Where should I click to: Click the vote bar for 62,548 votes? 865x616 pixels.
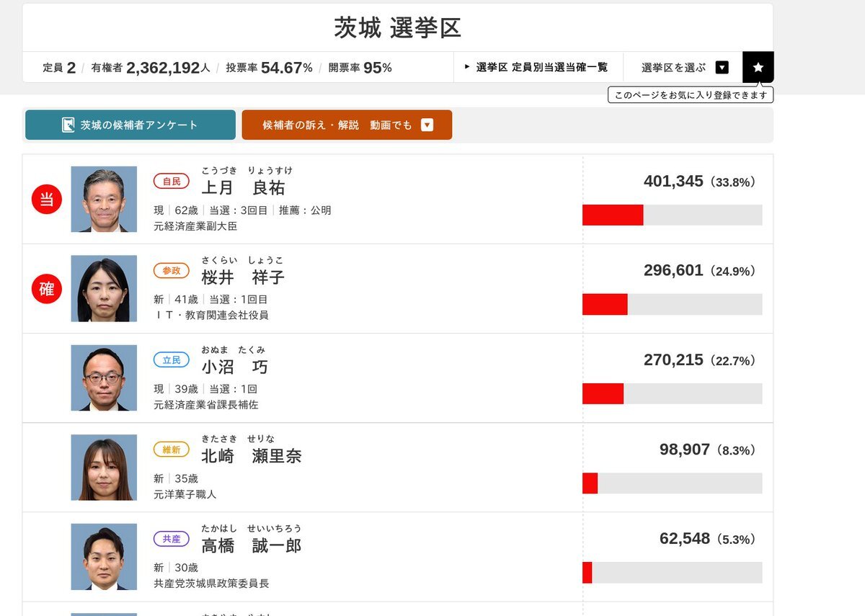pyautogui.click(x=673, y=572)
